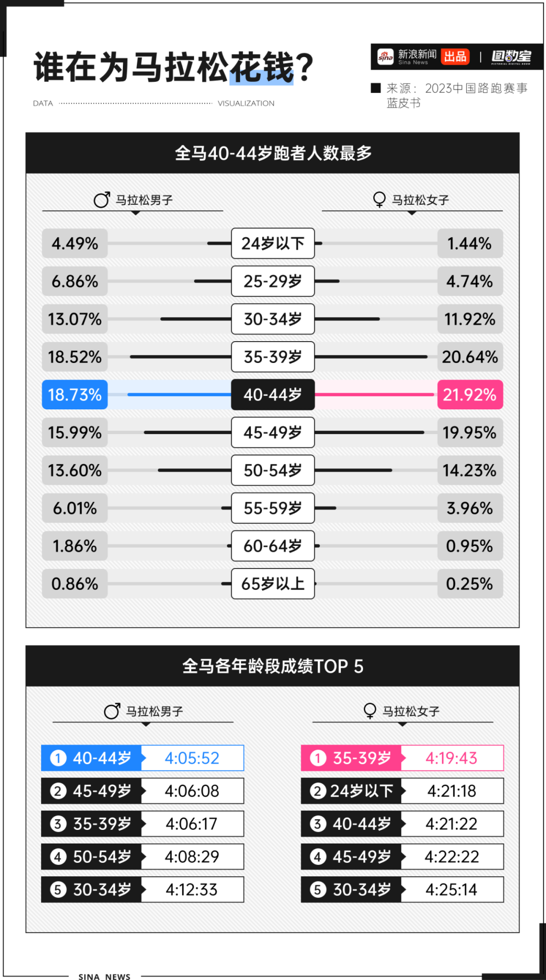Click the Sina News logo icon
The image size is (546, 980).
point(385,57)
